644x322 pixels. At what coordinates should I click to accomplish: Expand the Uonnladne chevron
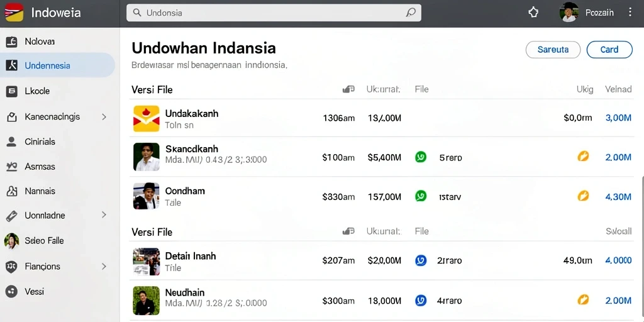[104, 215]
